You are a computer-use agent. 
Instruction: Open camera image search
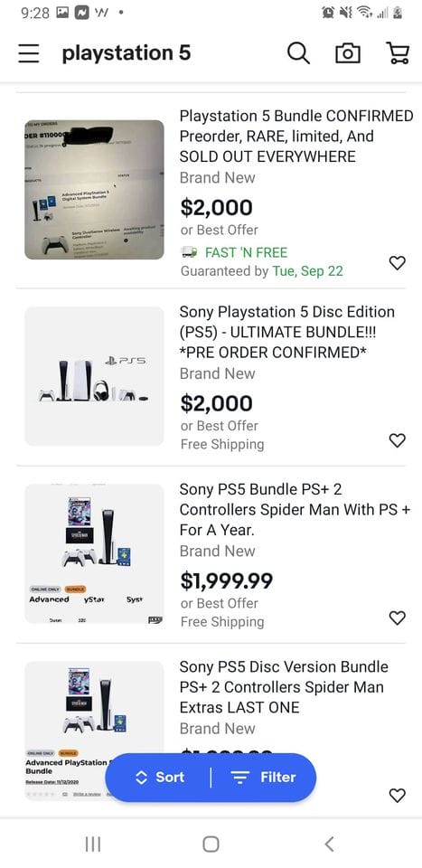coord(348,53)
